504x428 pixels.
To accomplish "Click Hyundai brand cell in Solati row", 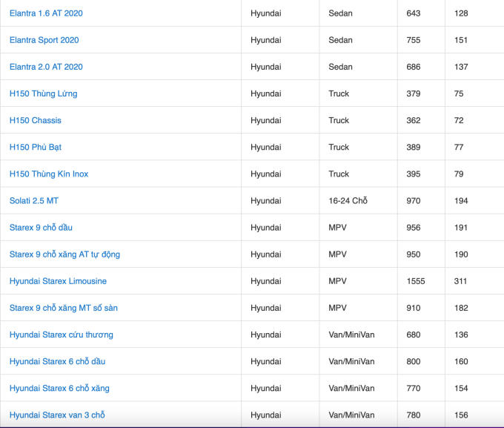I will [265, 201].
